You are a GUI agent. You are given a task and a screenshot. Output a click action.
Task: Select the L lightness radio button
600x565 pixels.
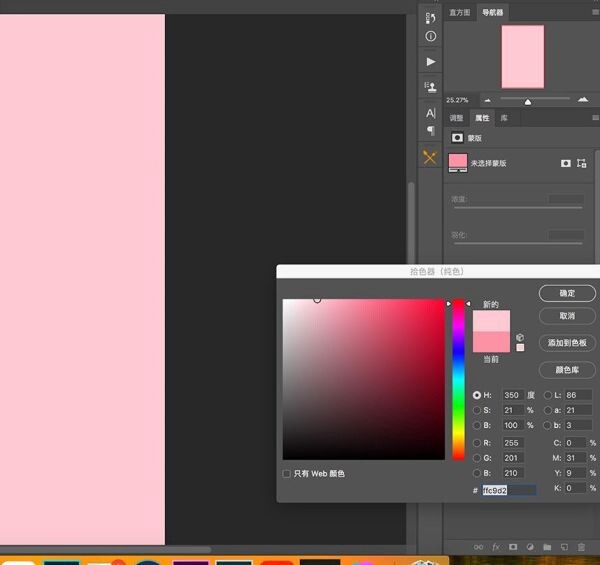[548, 395]
